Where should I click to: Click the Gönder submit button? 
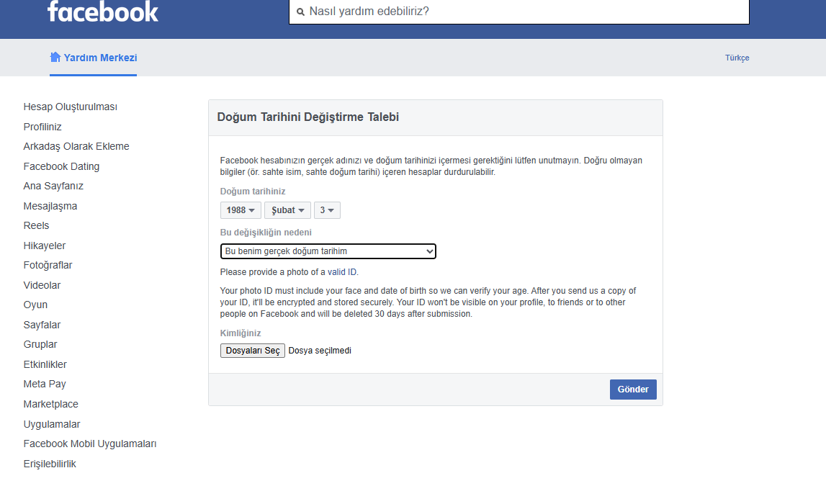tap(632, 389)
